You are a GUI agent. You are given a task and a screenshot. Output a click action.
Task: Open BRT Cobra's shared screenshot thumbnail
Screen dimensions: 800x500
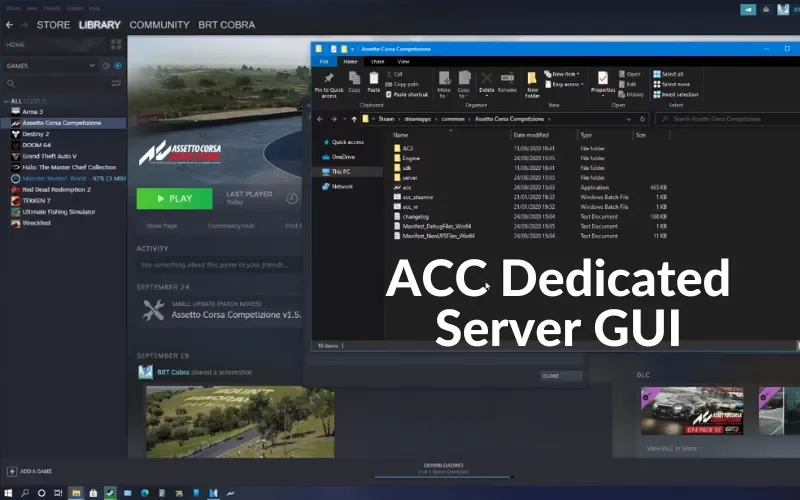click(240, 422)
